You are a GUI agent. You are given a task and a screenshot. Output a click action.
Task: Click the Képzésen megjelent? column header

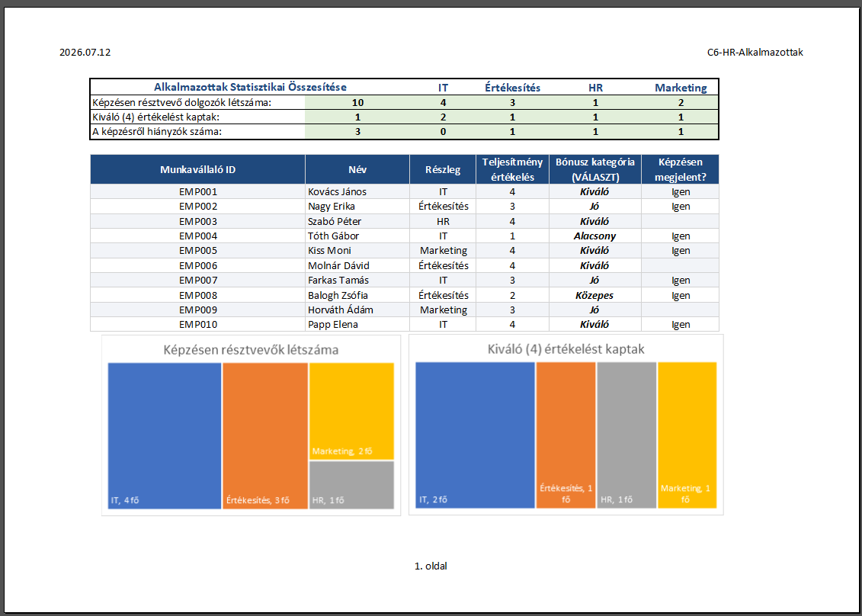click(680, 169)
